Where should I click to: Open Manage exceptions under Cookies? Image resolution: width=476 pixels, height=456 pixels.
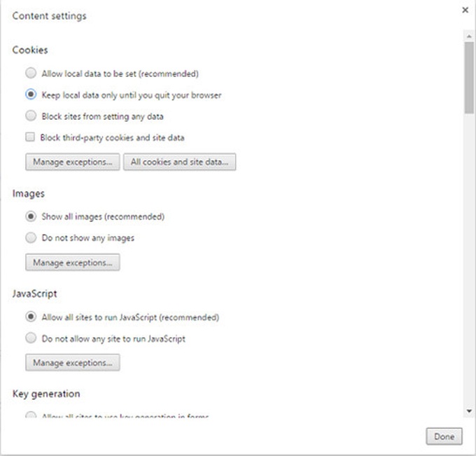click(73, 162)
